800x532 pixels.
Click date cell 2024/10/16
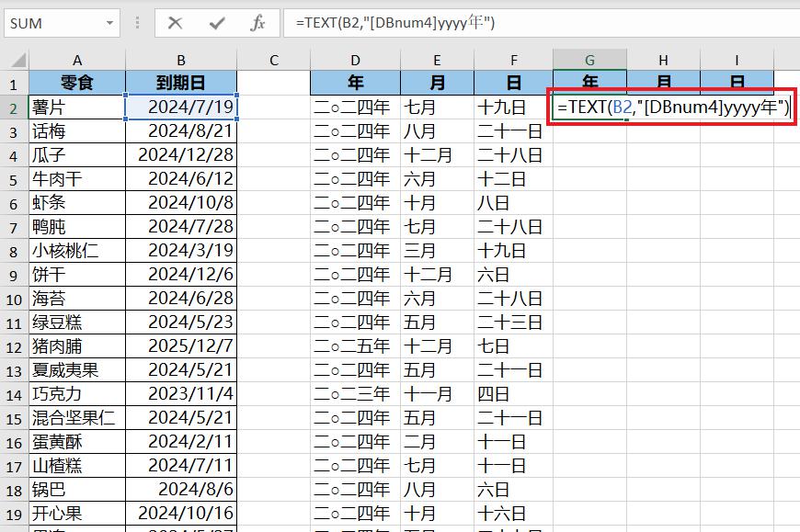[x=181, y=513]
